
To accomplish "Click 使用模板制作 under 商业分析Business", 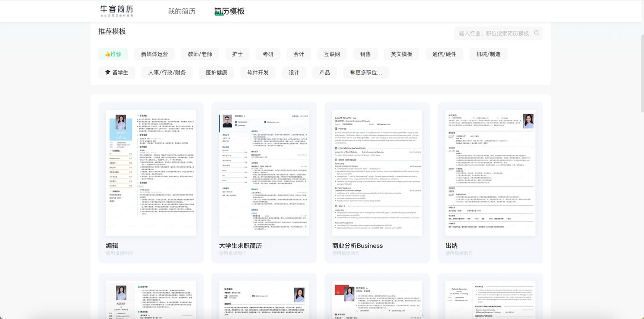I will [x=346, y=253].
